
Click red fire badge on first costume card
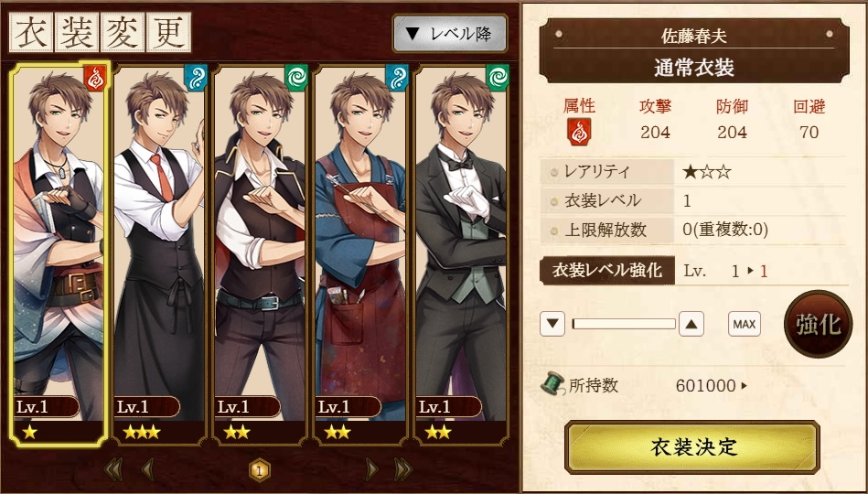point(95,78)
